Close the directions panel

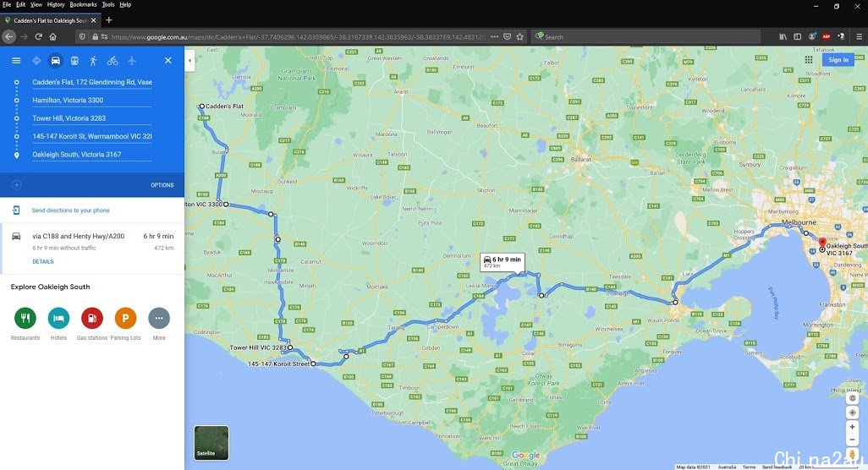pyautogui.click(x=168, y=60)
